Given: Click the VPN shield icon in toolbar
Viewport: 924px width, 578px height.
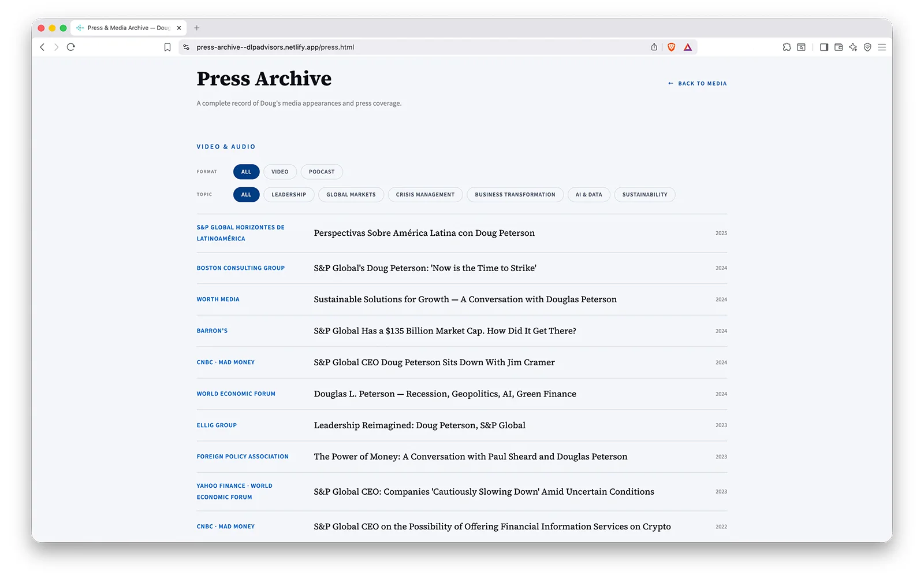Looking at the screenshot, I should 867,47.
